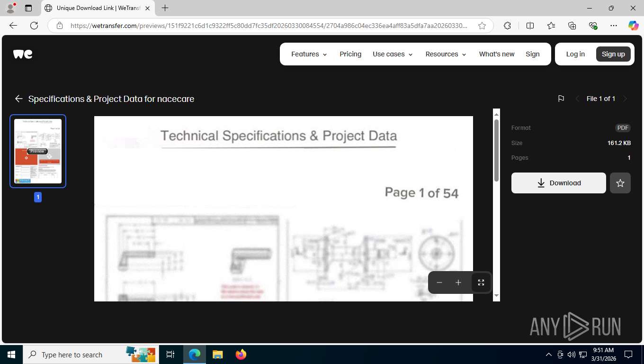Mark file as favorite with star button
644x364 pixels.
[620, 183]
